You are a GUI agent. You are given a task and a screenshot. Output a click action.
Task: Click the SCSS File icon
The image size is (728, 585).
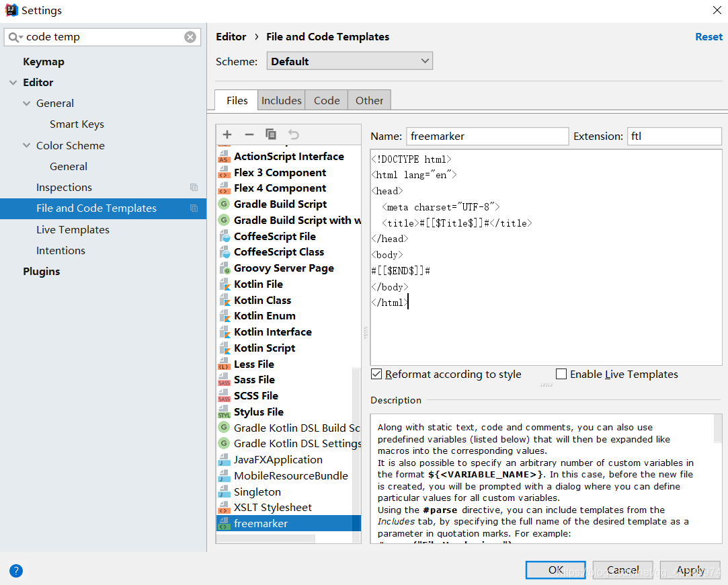coord(225,395)
